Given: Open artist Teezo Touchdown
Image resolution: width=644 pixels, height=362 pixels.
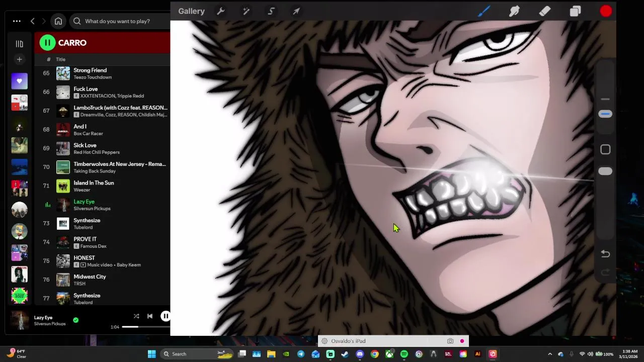Looking at the screenshot, I should [x=93, y=77].
